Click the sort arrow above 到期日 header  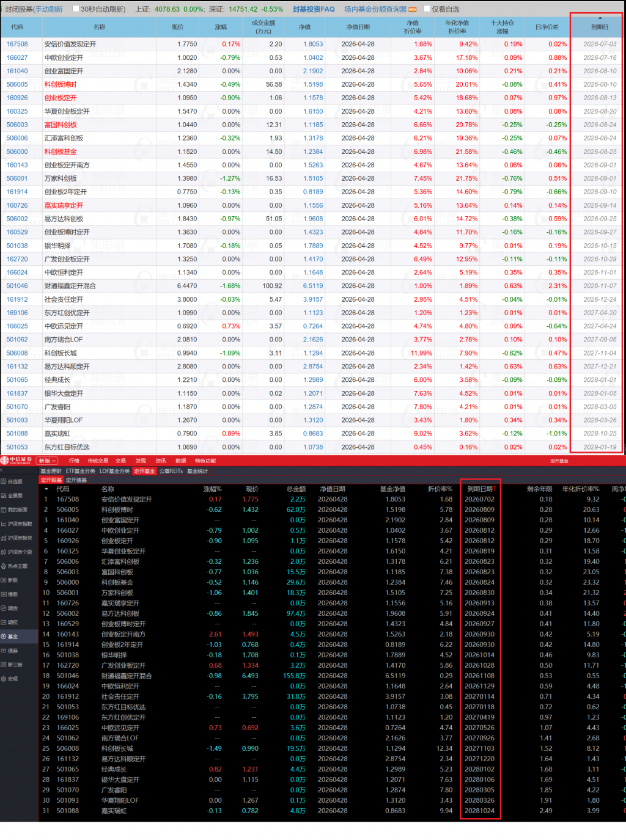[600, 18]
